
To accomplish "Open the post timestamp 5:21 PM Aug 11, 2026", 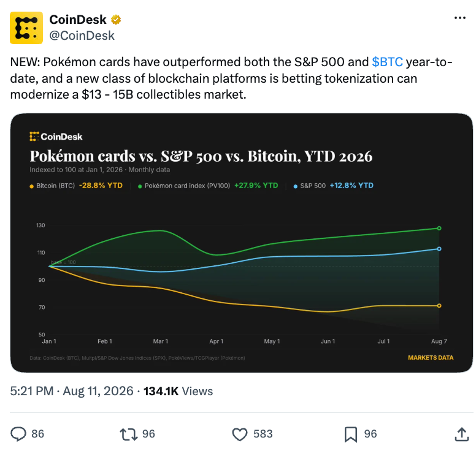I will [x=72, y=391].
